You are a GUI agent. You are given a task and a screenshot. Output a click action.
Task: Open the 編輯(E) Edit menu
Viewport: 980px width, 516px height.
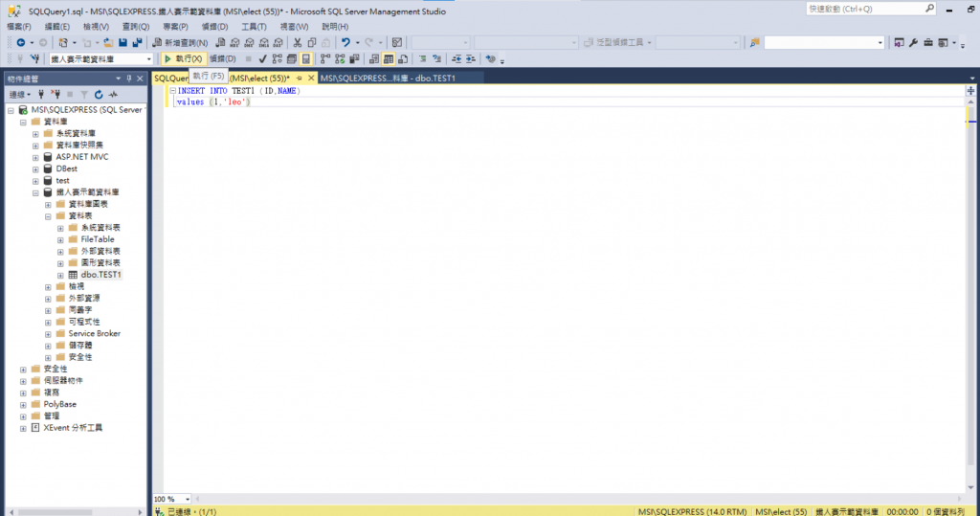56,27
